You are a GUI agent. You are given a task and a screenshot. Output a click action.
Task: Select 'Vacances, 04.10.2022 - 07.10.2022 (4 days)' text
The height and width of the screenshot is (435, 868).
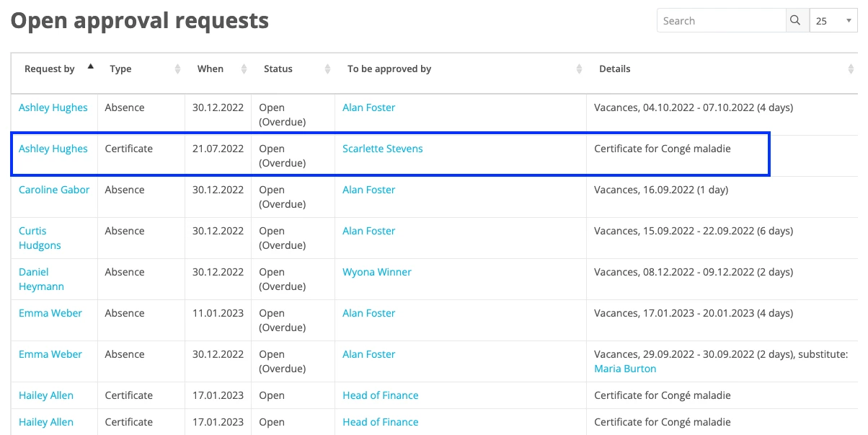pos(694,107)
